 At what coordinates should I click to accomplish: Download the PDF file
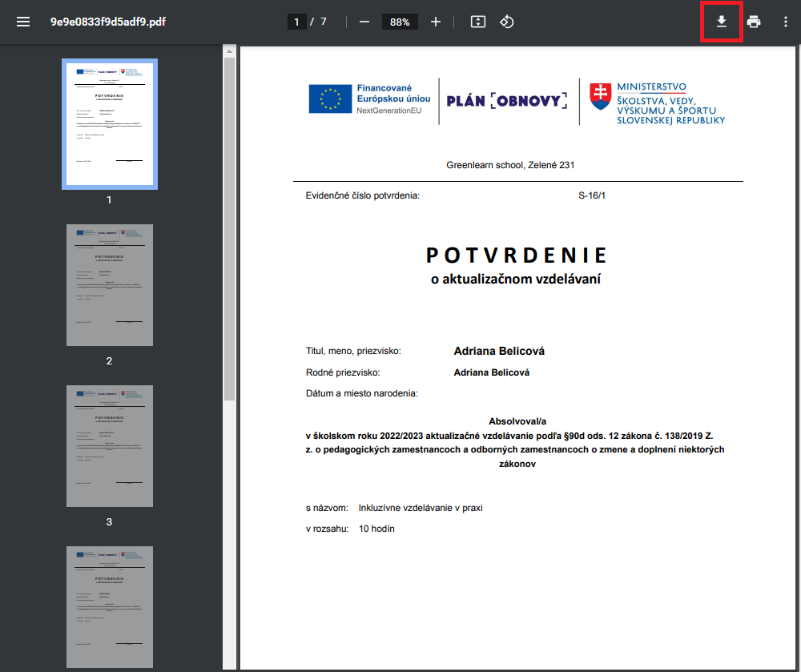722,22
